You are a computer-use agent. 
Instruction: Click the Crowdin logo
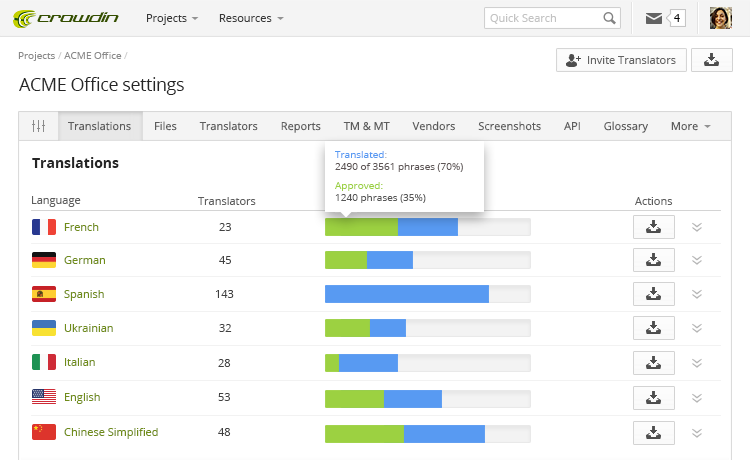tap(66, 19)
